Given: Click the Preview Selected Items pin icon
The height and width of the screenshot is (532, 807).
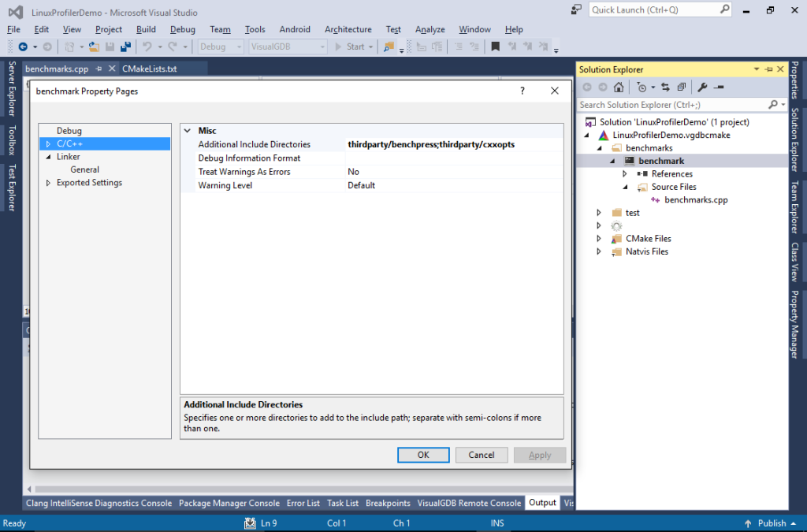Looking at the screenshot, I should point(718,87).
